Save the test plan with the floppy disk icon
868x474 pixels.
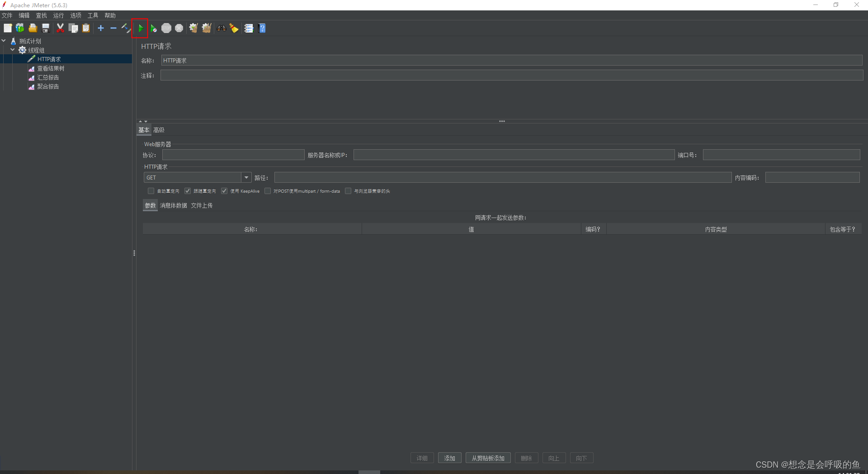[45, 28]
